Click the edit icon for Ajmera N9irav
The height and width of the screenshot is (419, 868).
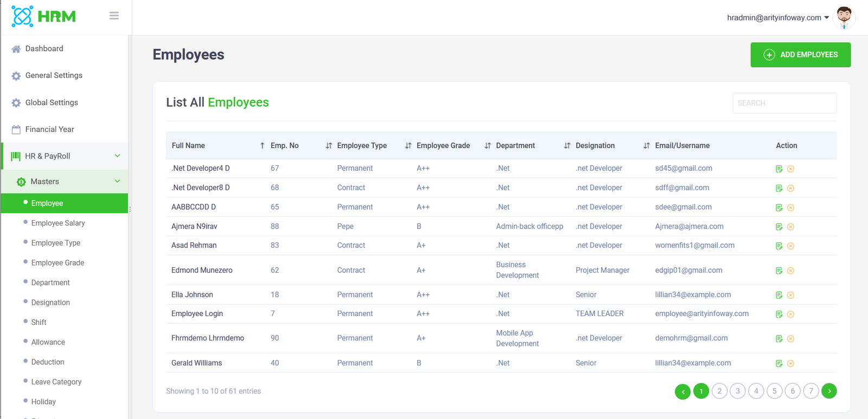[x=779, y=227]
